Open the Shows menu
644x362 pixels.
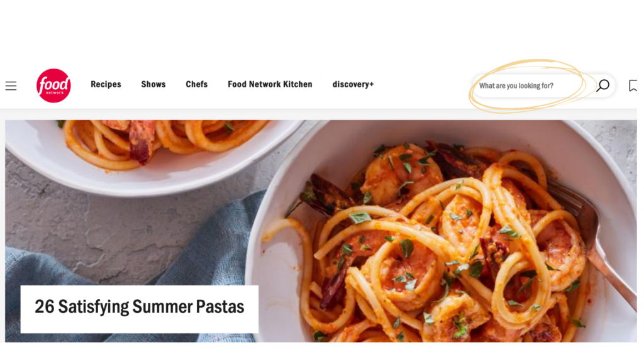(x=153, y=84)
